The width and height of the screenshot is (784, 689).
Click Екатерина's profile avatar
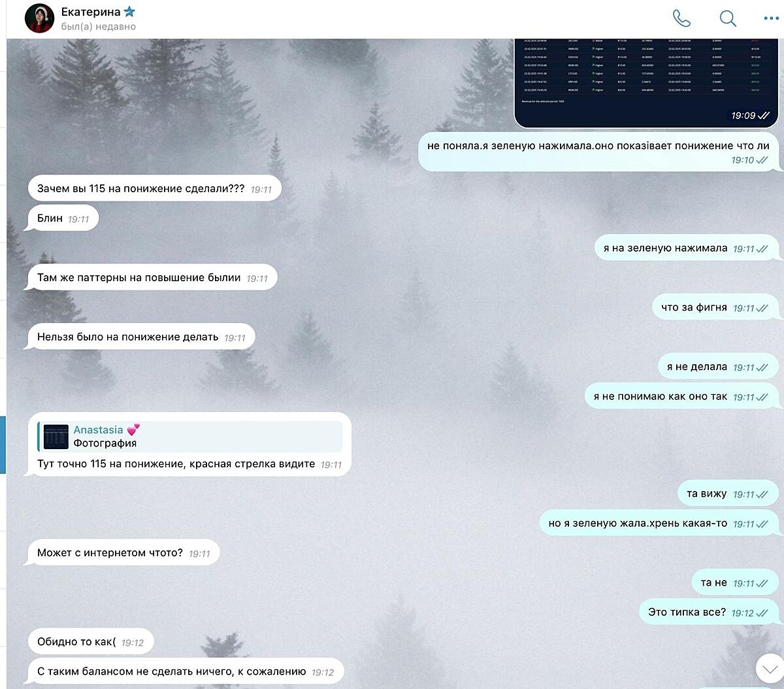pos(39,18)
